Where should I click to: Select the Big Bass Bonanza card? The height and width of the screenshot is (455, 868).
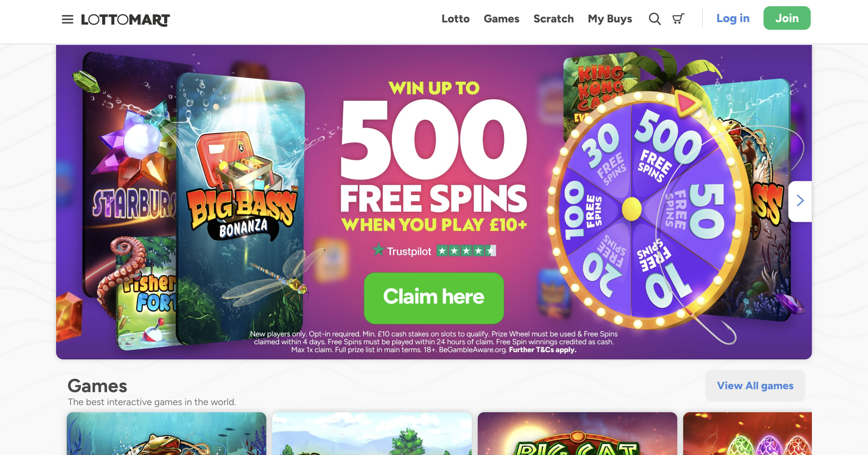point(241,209)
